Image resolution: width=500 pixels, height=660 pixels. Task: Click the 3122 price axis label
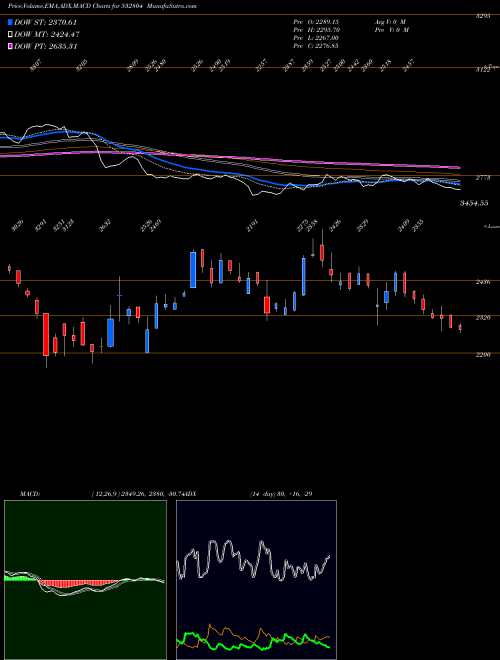(482, 70)
